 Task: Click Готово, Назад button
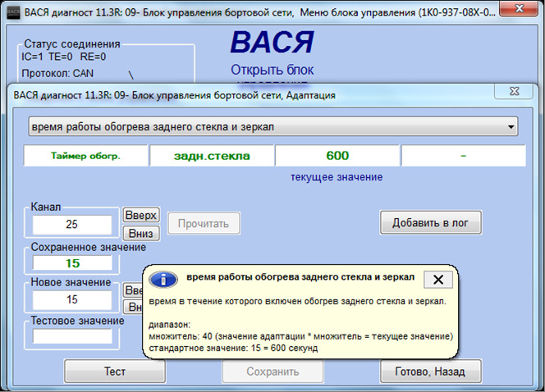point(430,371)
